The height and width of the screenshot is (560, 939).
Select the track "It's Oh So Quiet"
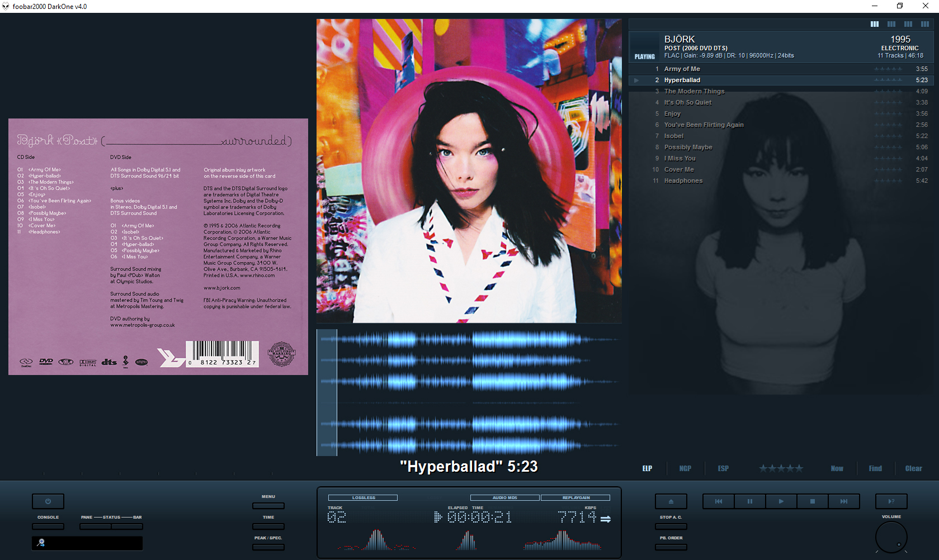pos(781,102)
